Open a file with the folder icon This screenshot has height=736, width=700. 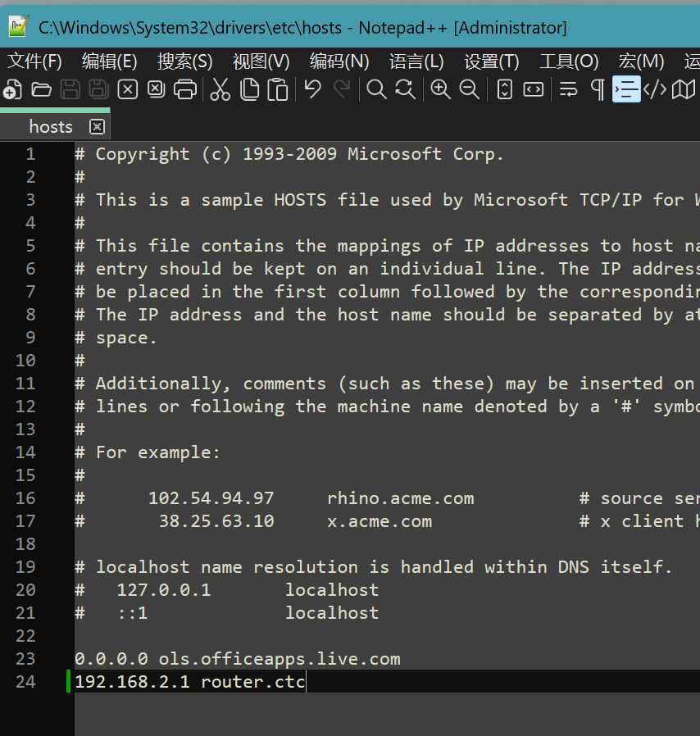pos(41,89)
